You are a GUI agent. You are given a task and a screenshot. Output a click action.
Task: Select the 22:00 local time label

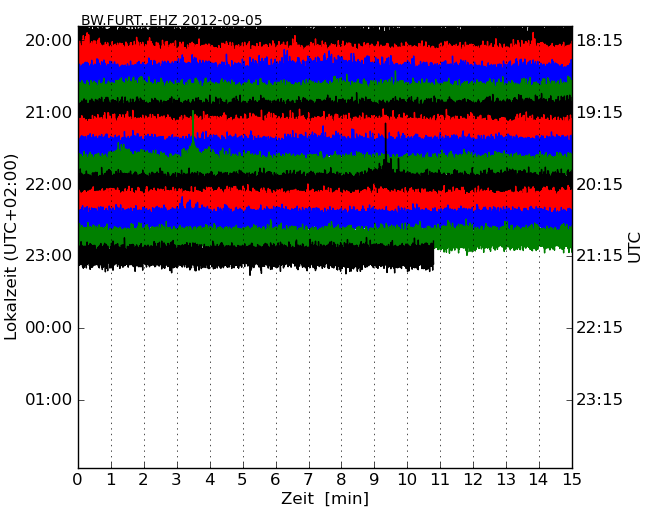pyautogui.click(x=49, y=184)
